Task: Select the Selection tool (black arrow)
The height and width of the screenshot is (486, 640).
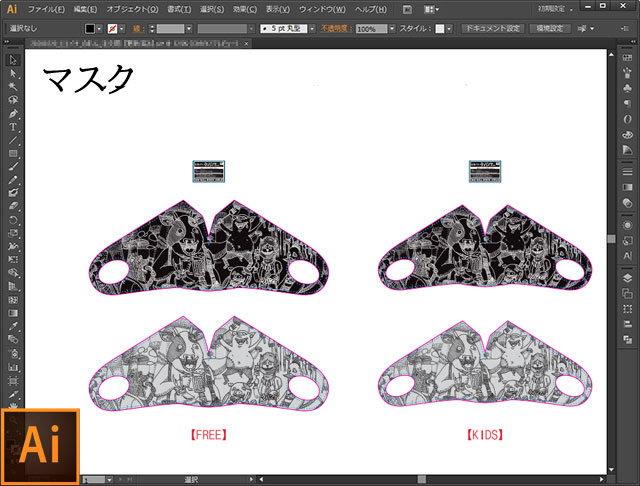Action: (13, 60)
